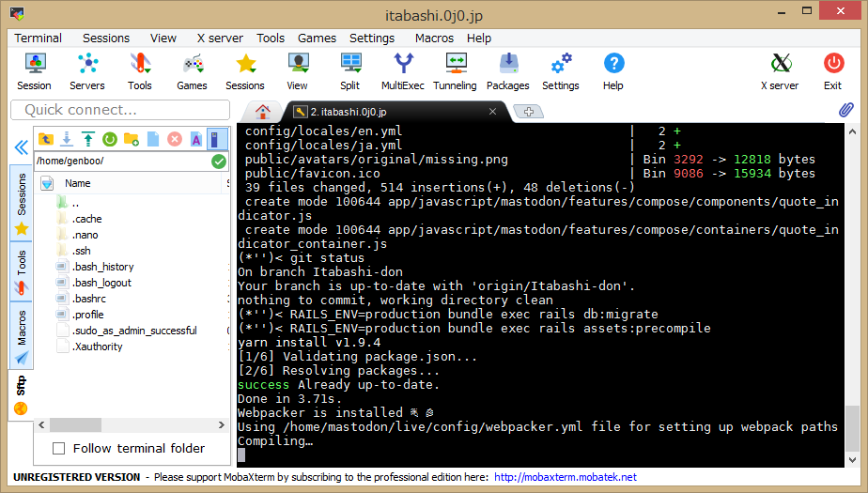Close the itabashi.0j0.jp terminal tab
This screenshot has height=493, width=868.
coord(492,112)
